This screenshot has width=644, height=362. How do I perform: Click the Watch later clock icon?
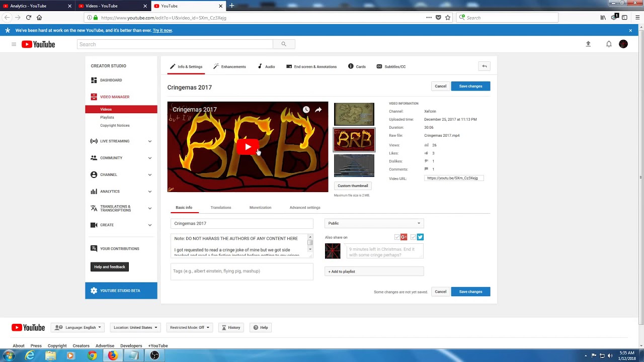306,109
